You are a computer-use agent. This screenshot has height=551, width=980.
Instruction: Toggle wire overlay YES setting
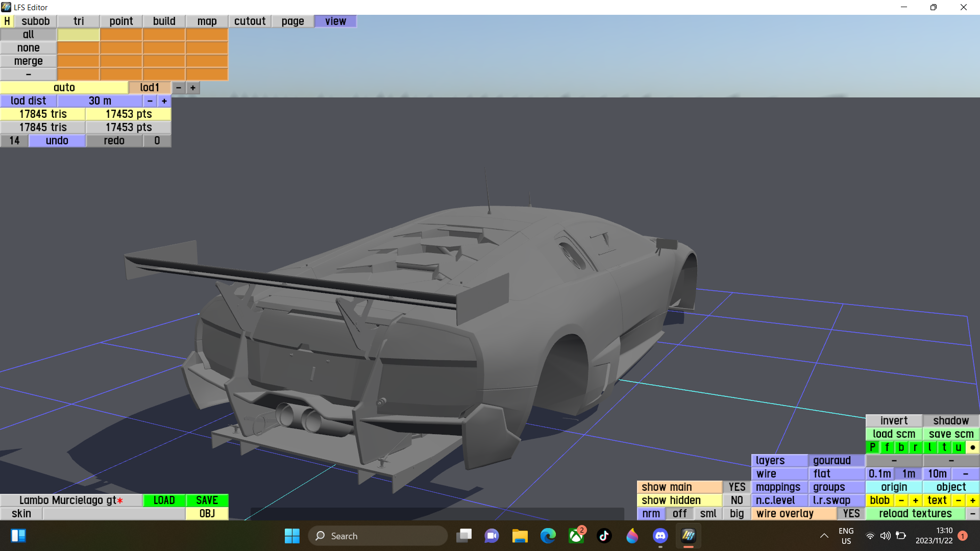[851, 514]
